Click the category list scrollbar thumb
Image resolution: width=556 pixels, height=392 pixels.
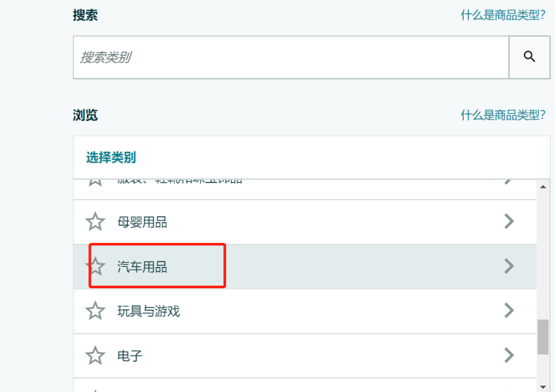coord(543,336)
